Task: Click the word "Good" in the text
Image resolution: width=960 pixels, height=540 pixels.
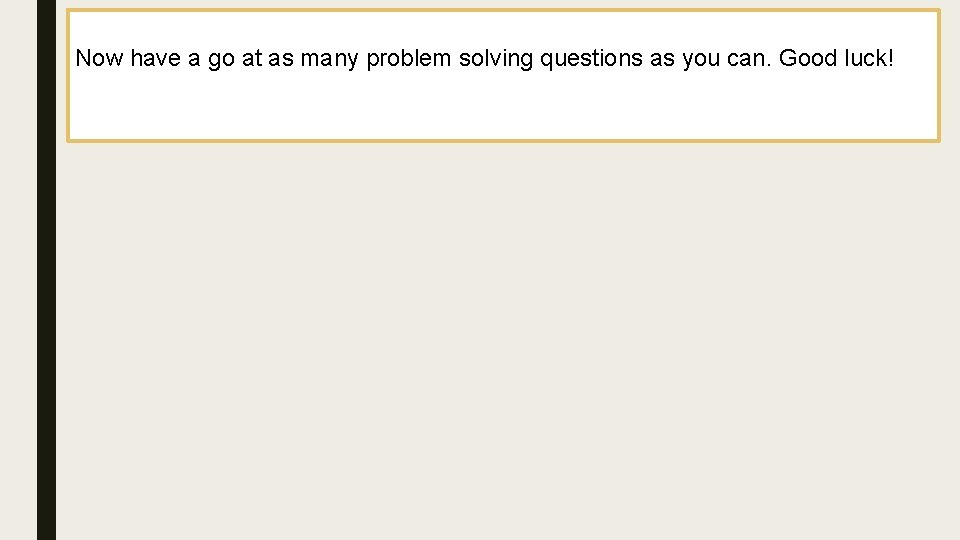Action: click(x=806, y=58)
